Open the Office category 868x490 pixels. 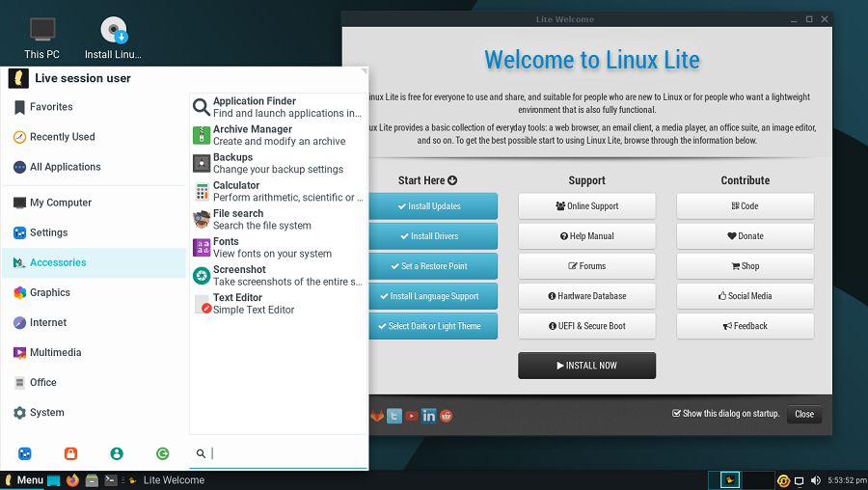[95, 382]
